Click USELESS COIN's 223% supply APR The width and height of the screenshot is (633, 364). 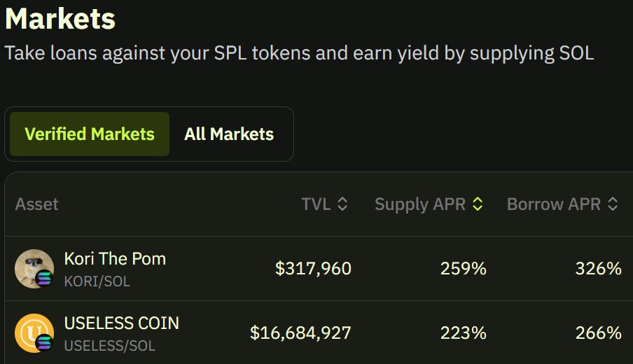pos(463,333)
